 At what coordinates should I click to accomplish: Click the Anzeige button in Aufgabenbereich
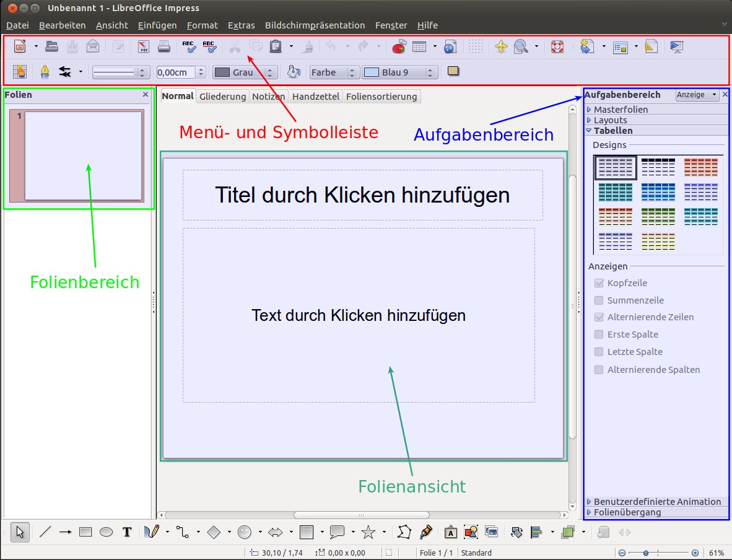696,95
